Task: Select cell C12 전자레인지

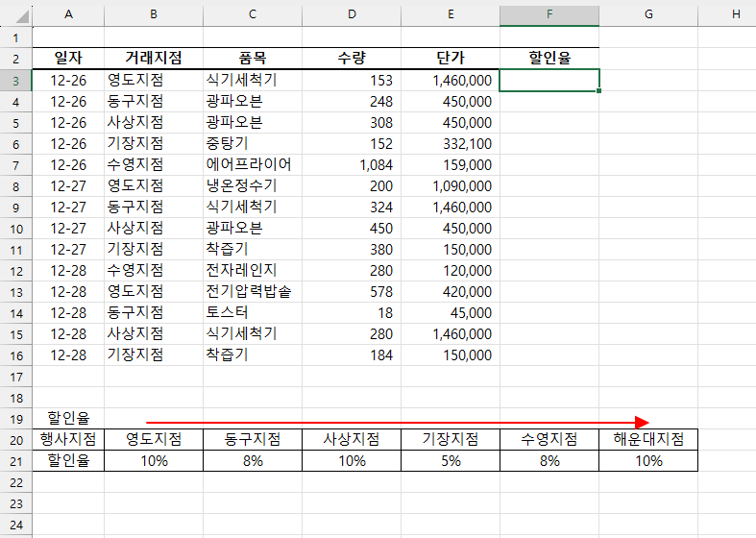Action: click(253, 271)
